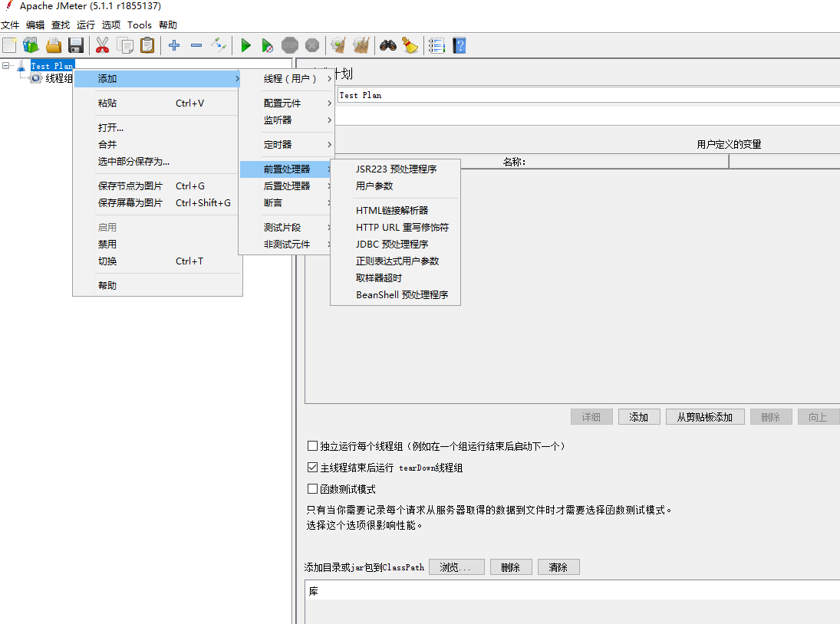
Task: Expand the 测试片段 submenu
Action: [x=287, y=228]
